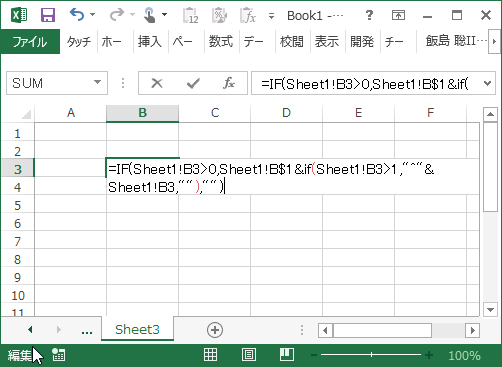The width and height of the screenshot is (502, 367).
Task: Click the horizontal scrollbar thumb
Action: tap(383, 330)
